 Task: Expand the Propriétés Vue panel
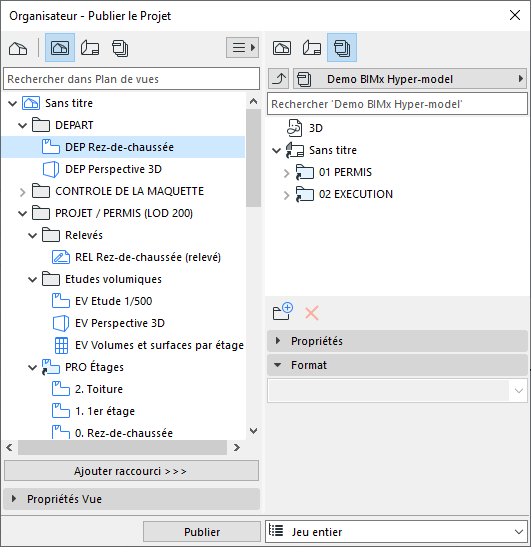click(x=132, y=499)
